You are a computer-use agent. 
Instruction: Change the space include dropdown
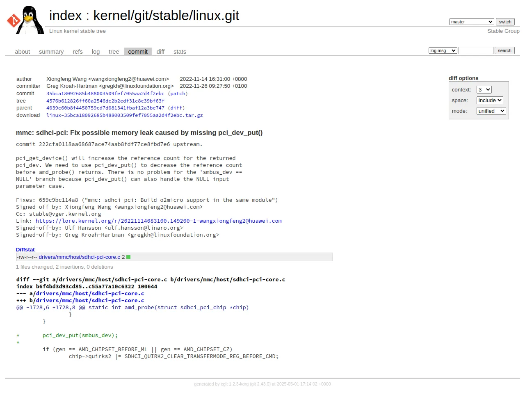(x=489, y=100)
